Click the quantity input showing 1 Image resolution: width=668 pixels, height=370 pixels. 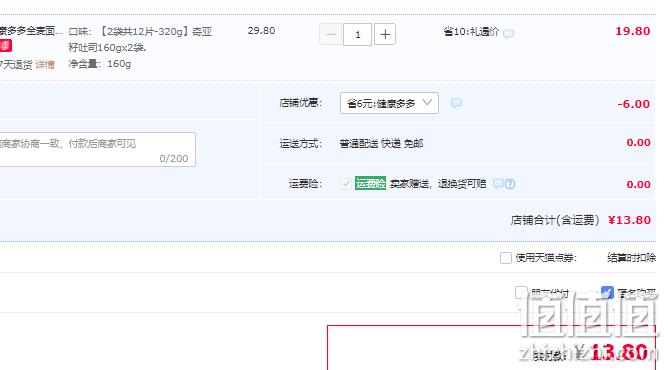tap(357, 34)
